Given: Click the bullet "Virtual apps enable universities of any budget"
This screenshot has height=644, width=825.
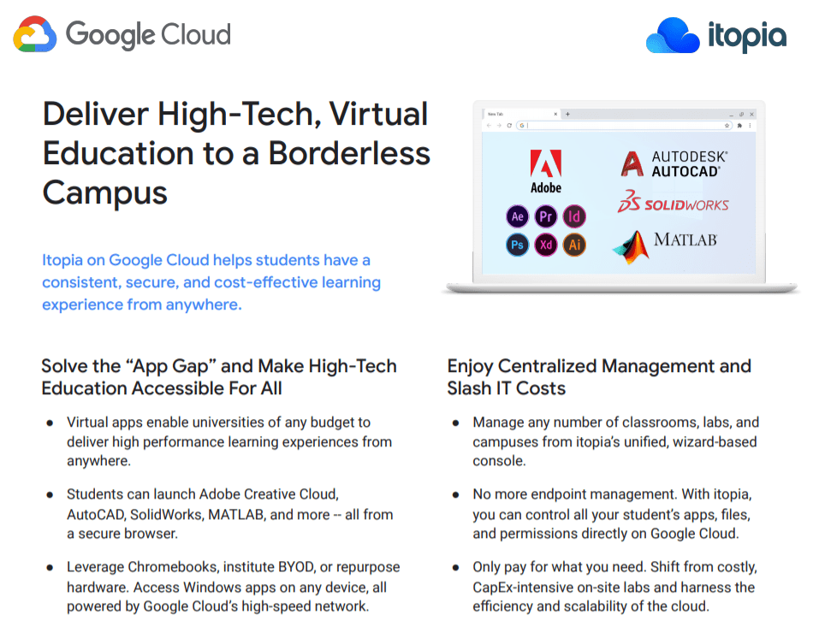Looking at the screenshot, I should pyautogui.click(x=229, y=441).
